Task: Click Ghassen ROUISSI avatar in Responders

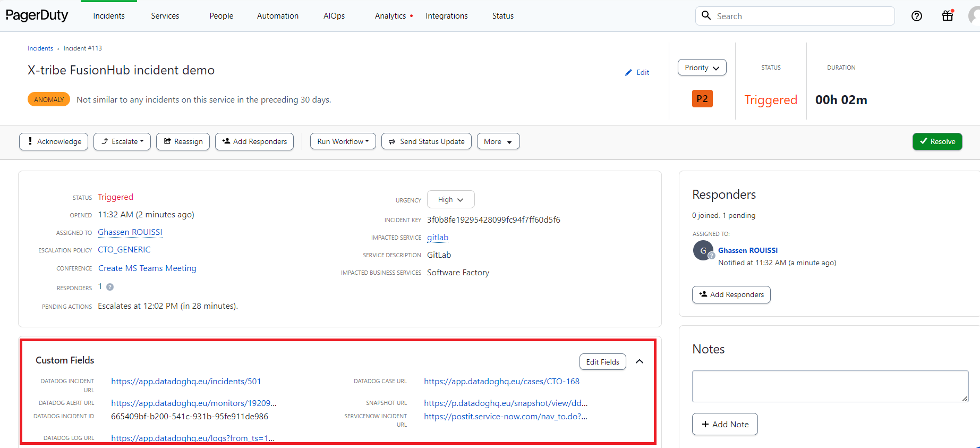Action: (703, 251)
